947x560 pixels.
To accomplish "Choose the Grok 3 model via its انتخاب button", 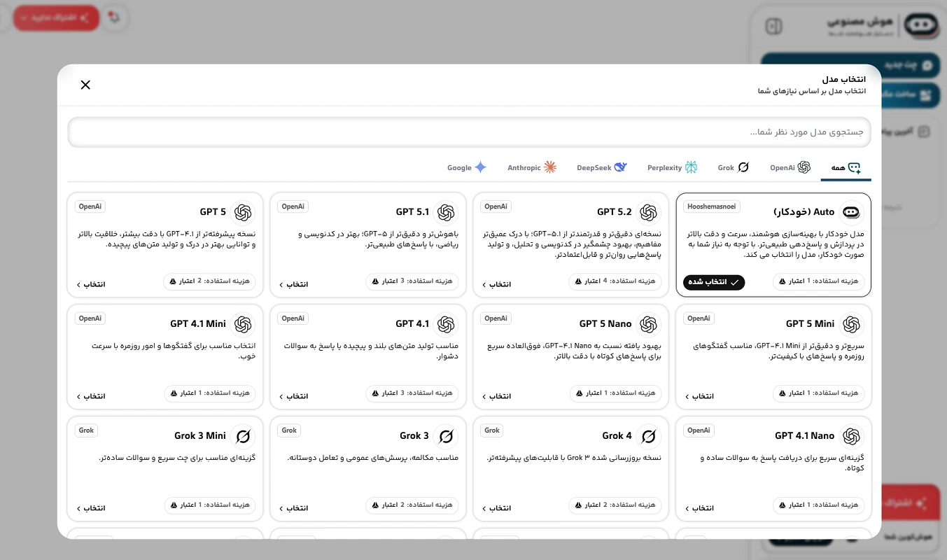I will coord(293,508).
